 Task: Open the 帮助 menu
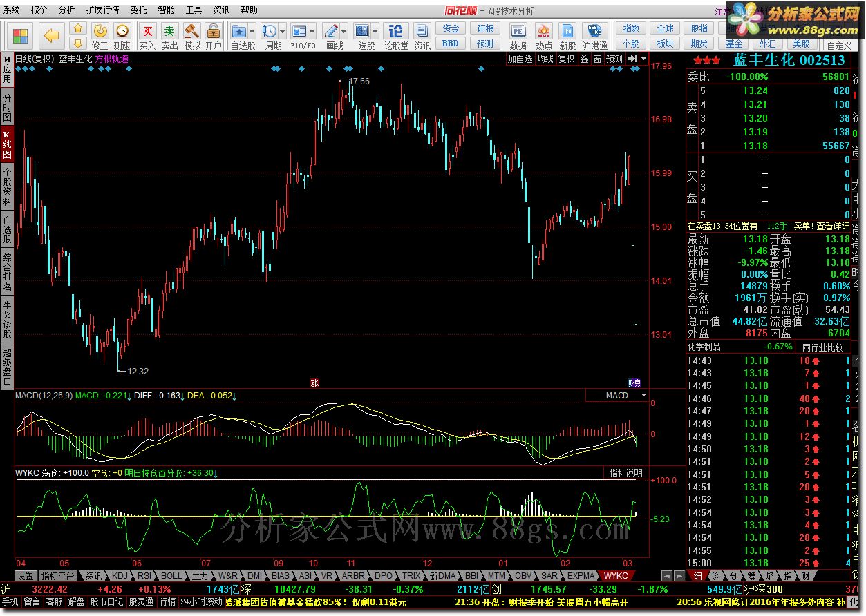249,10
